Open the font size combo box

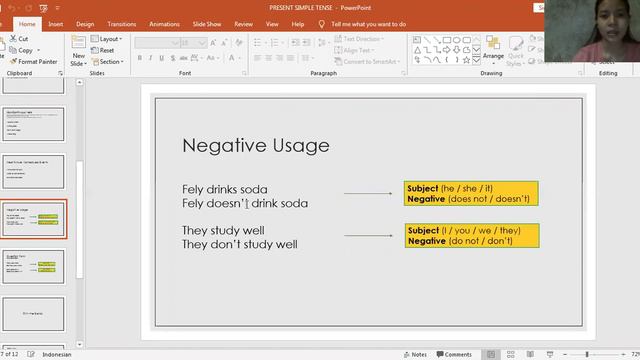click(194, 43)
